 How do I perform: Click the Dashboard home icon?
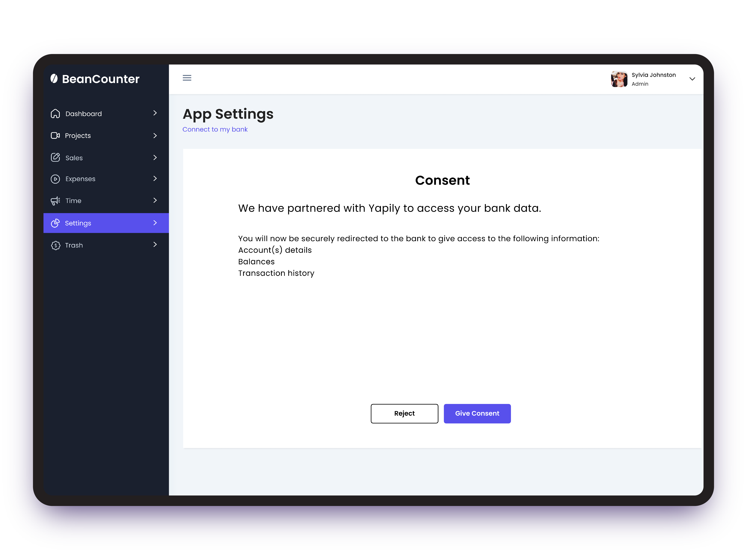coord(55,114)
